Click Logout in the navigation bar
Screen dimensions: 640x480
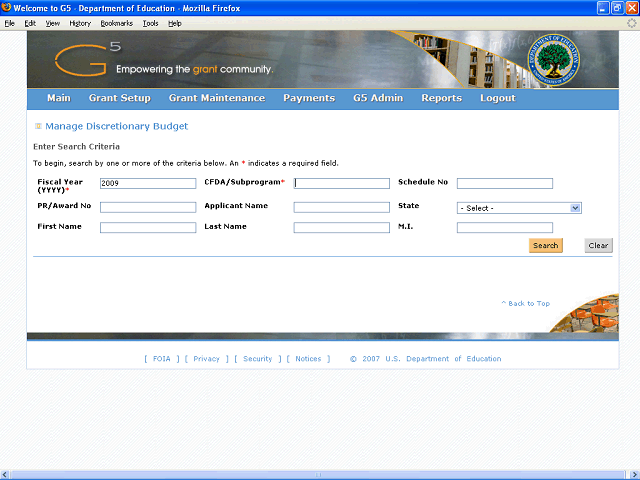coord(498,98)
